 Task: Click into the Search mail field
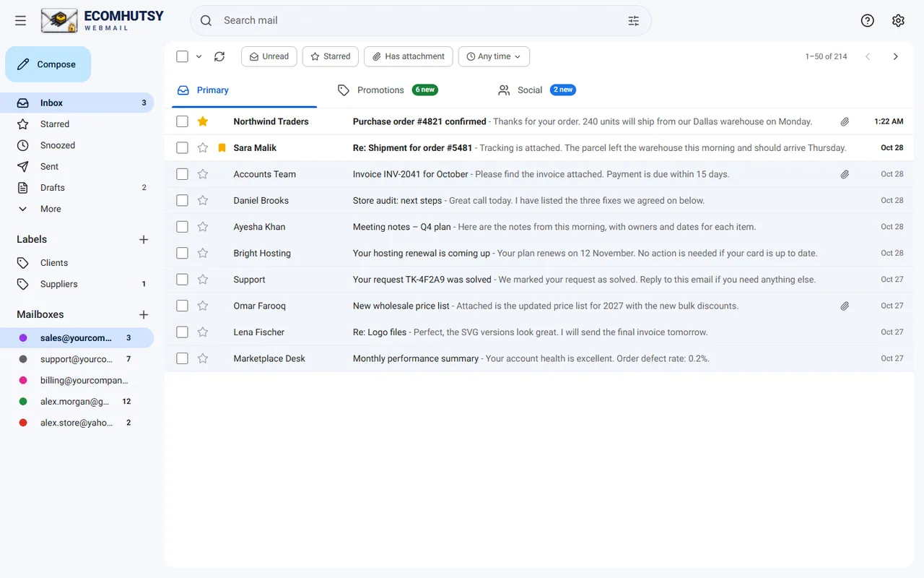pos(421,20)
